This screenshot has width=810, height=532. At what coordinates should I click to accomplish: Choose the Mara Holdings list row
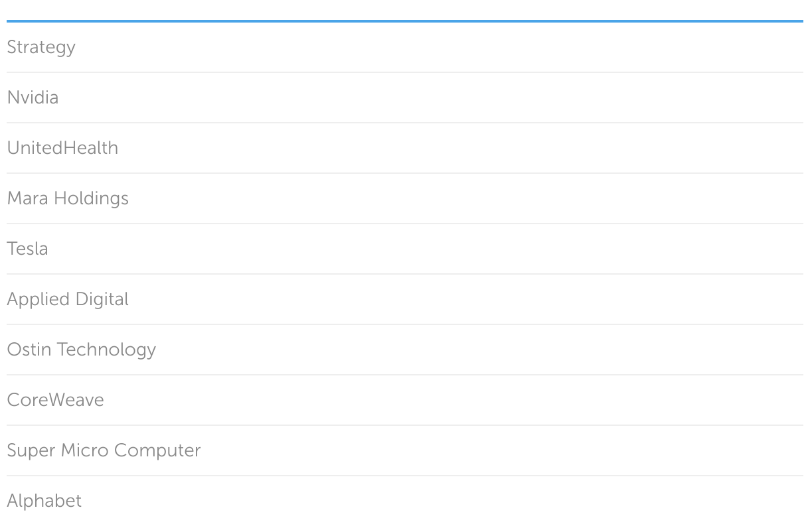tap(405, 198)
